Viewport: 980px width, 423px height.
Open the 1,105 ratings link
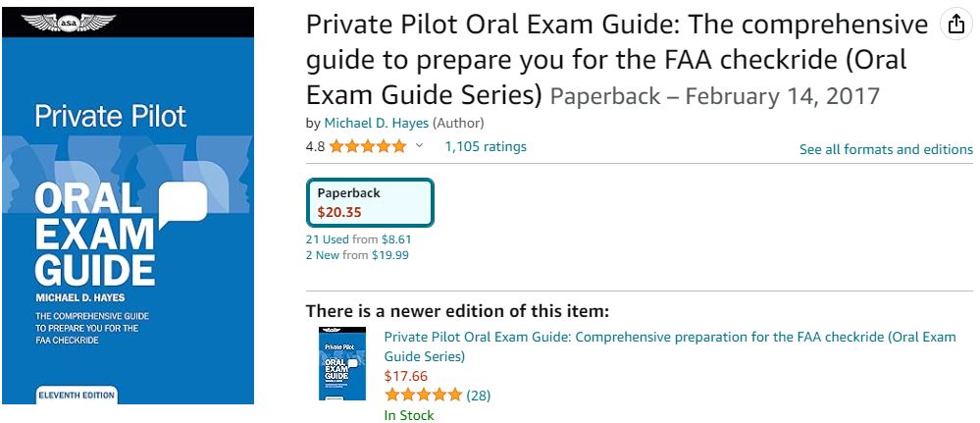coord(486,147)
